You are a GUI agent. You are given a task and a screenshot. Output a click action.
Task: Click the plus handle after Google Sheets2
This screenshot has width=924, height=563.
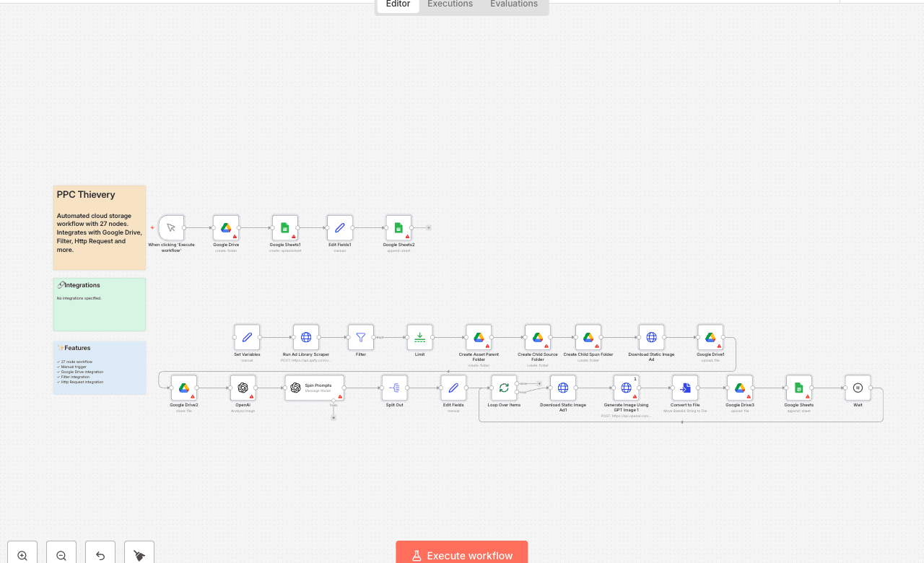click(429, 227)
